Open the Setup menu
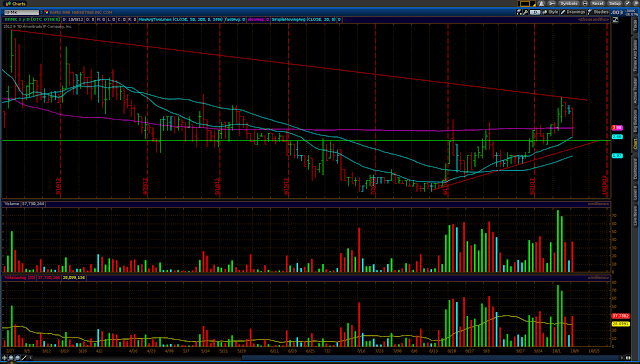The height and width of the screenshot is (364, 640). point(615,3)
